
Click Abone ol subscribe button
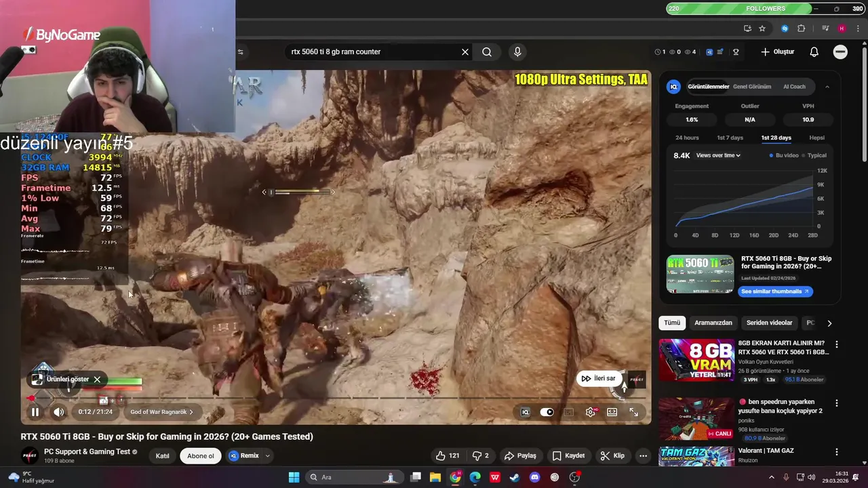click(201, 455)
